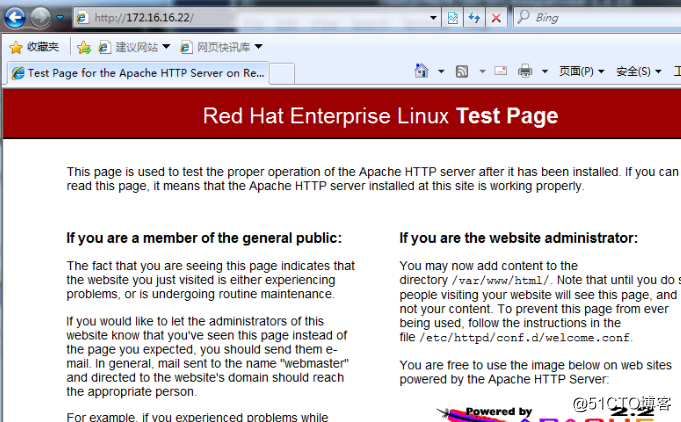
Task: Expand the Home button dropdown arrow
Action: coord(441,71)
